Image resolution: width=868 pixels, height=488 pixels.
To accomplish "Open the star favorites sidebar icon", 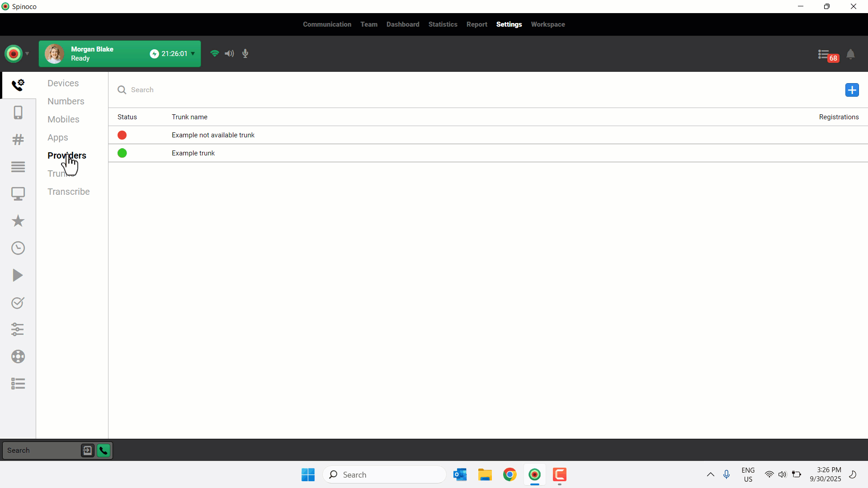I will coord(18,221).
